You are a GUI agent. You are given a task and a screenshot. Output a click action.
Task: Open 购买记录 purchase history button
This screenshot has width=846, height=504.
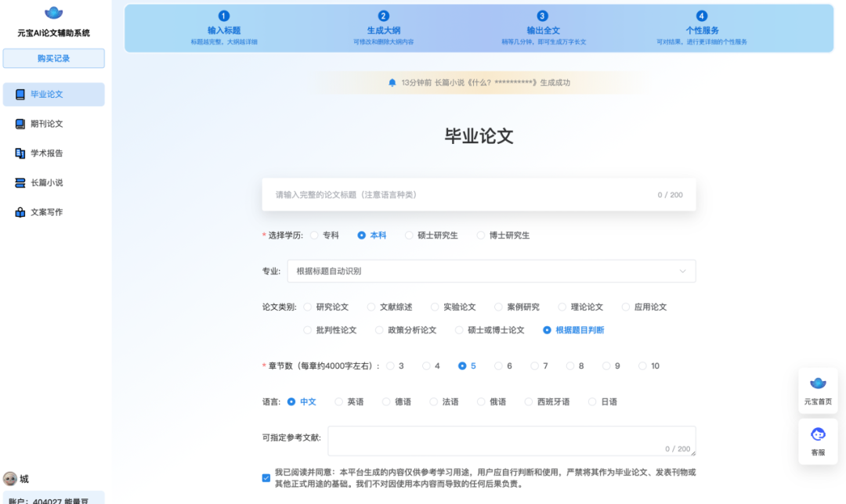[53, 59]
